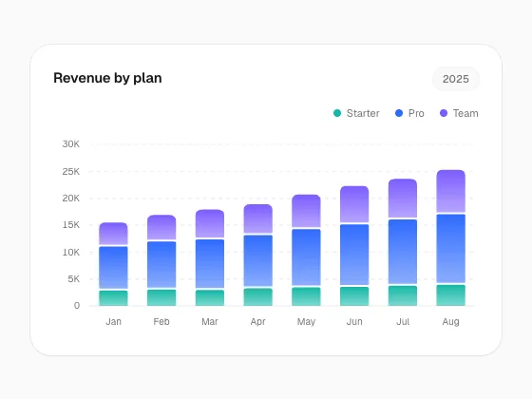Select the Jun Team purple bar segment
This screenshot has width=532, height=399.
(354, 204)
